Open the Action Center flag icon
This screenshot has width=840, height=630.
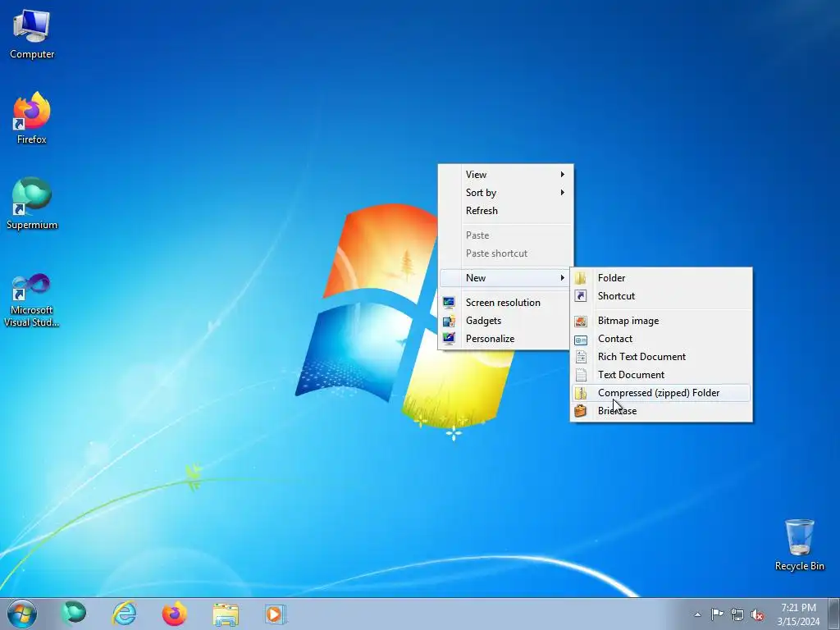click(717, 614)
